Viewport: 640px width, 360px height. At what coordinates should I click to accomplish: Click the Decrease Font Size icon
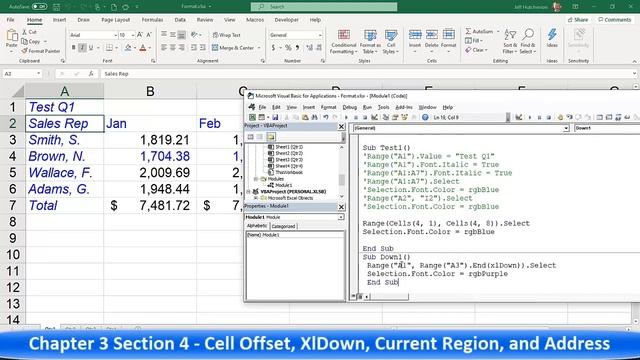tap(149, 35)
